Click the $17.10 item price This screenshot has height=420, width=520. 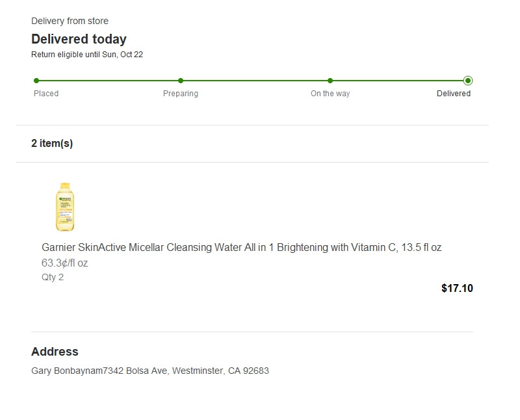(x=457, y=289)
